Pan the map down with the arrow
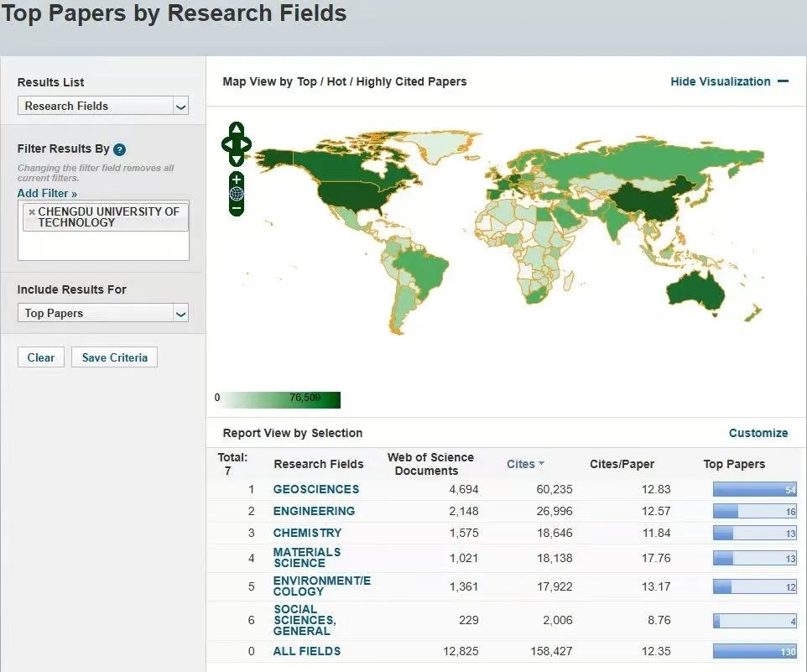The height and width of the screenshot is (672, 807). [x=237, y=159]
